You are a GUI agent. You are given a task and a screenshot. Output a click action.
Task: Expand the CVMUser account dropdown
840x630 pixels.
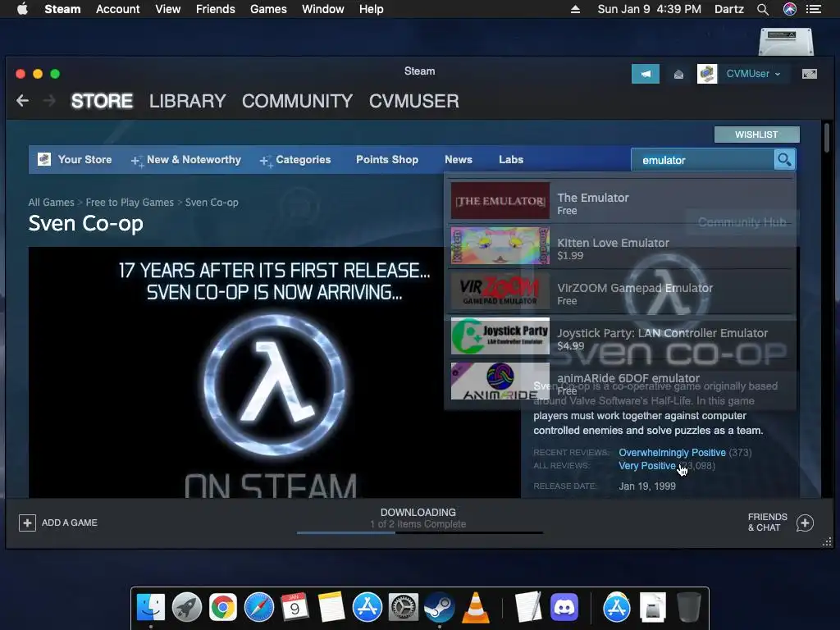[753, 74]
